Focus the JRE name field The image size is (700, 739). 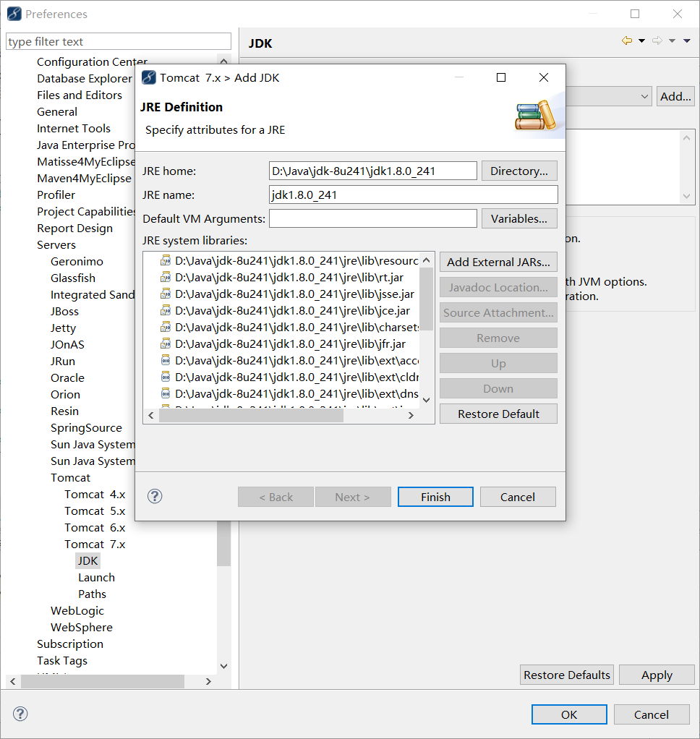[414, 195]
